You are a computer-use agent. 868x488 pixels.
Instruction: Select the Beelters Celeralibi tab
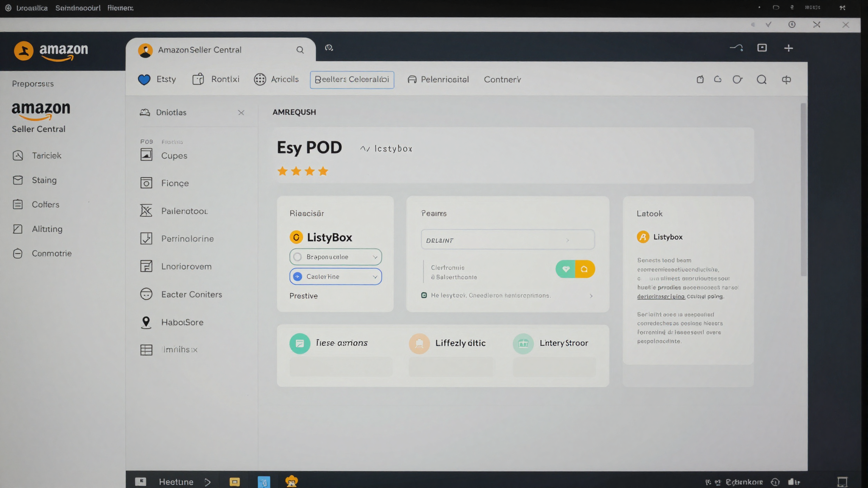click(352, 80)
